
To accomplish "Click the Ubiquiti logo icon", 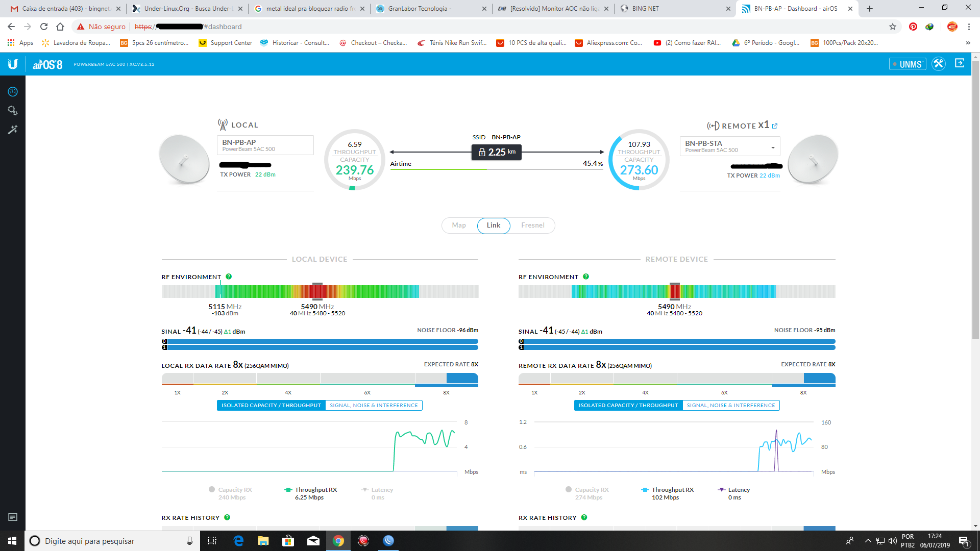I will (x=13, y=64).
